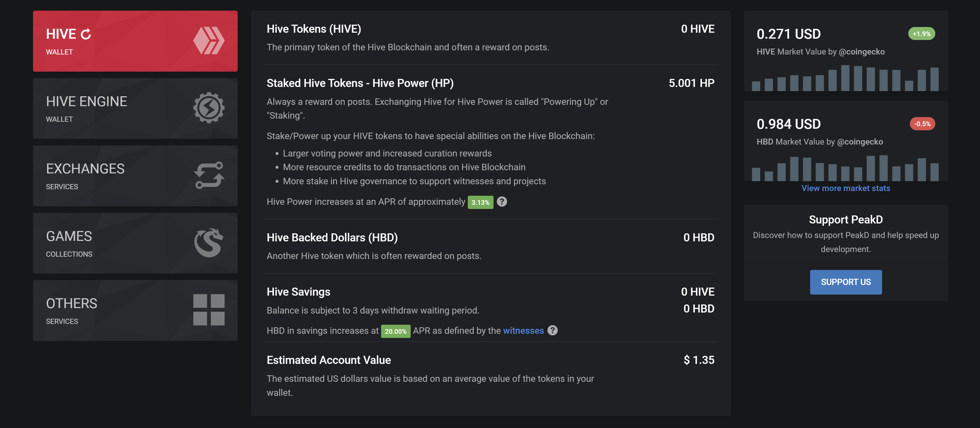
Task: Click the Hive Engine gear bolt icon
Action: (209, 107)
